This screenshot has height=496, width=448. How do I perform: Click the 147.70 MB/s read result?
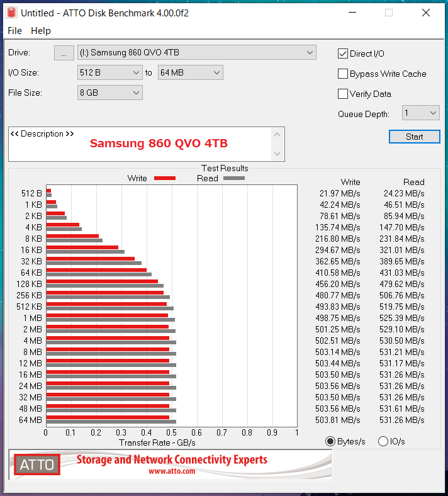click(x=402, y=227)
